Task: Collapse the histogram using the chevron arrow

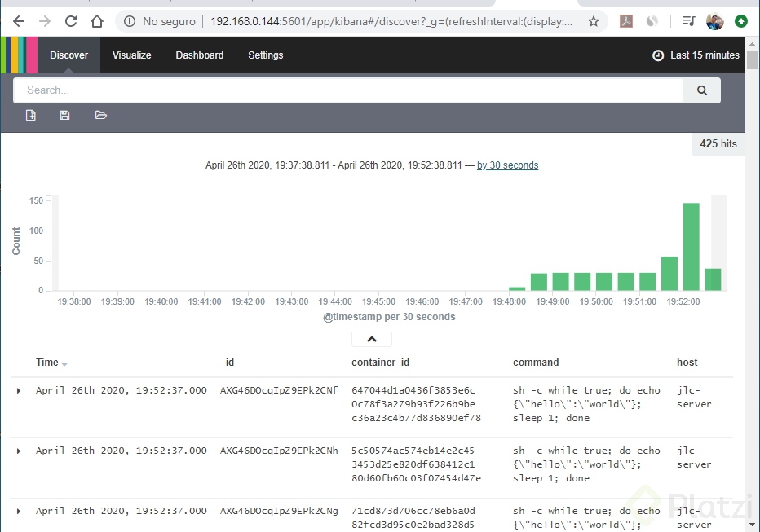Action: click(x=372, y=338)
